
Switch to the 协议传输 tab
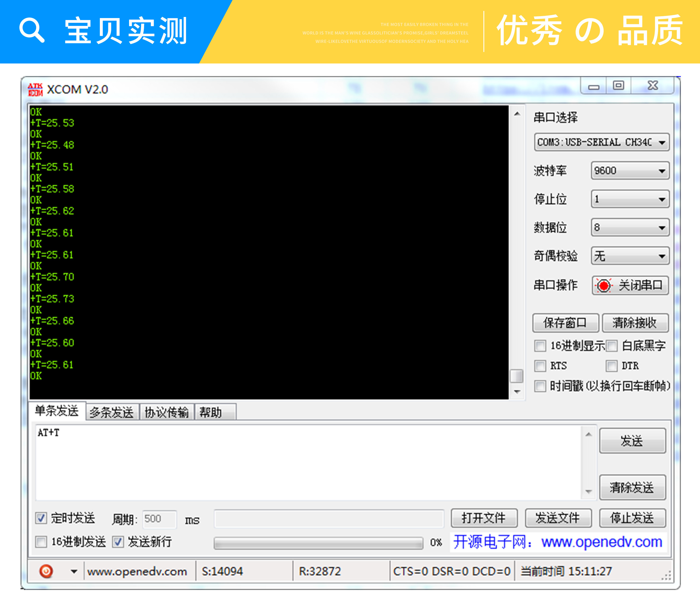pos(167,412)
